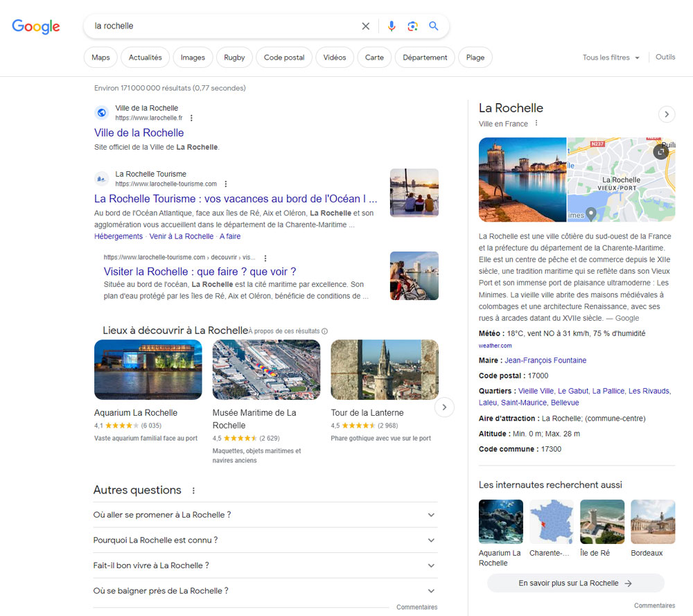The image size is (693, 616).
Task: Click the magnifying glass search icon
Action: tap(434, 26)
